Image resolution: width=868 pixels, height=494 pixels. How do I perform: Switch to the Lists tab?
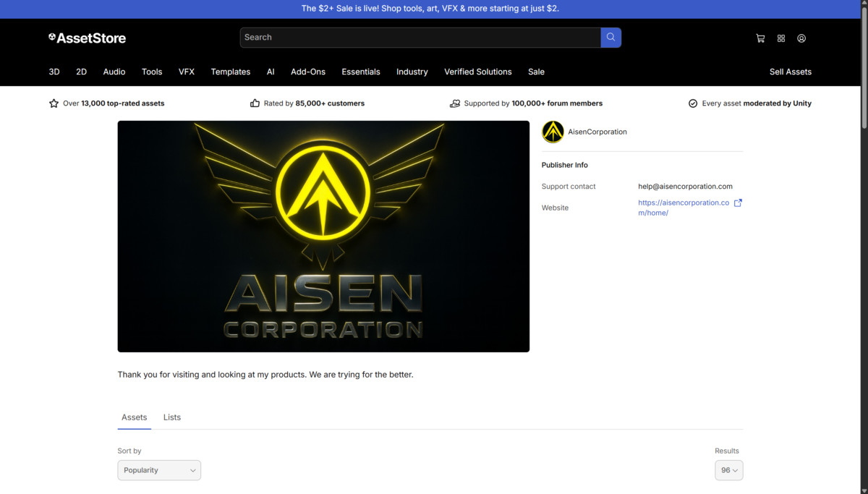(172, 417)
